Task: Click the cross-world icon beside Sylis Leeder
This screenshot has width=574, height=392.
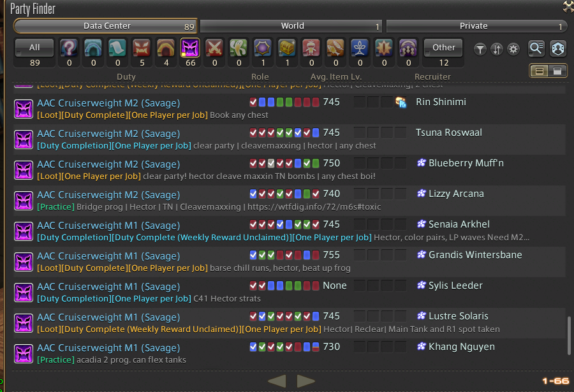Action: point(422,285)
